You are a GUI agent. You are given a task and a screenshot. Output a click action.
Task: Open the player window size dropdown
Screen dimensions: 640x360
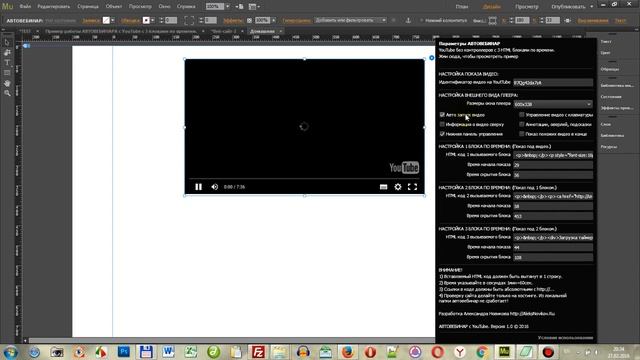(553, 104)
